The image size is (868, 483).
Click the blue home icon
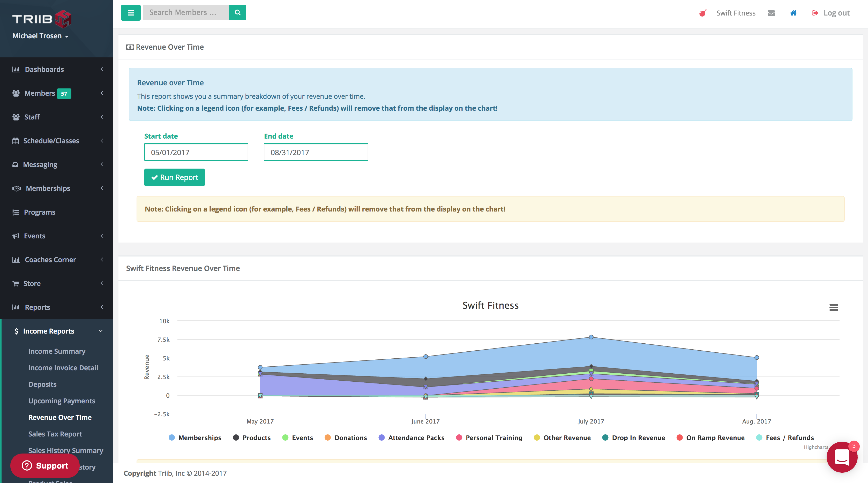point(793,13)
